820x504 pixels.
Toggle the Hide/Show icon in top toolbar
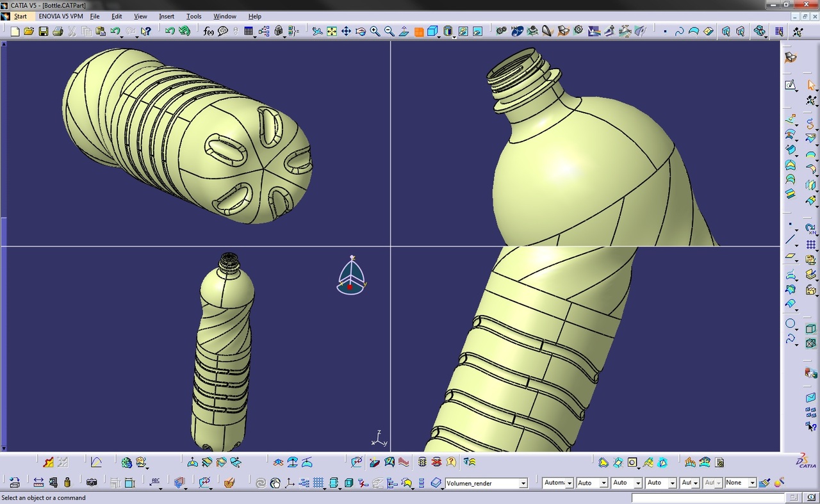click(x=463, y=31)
